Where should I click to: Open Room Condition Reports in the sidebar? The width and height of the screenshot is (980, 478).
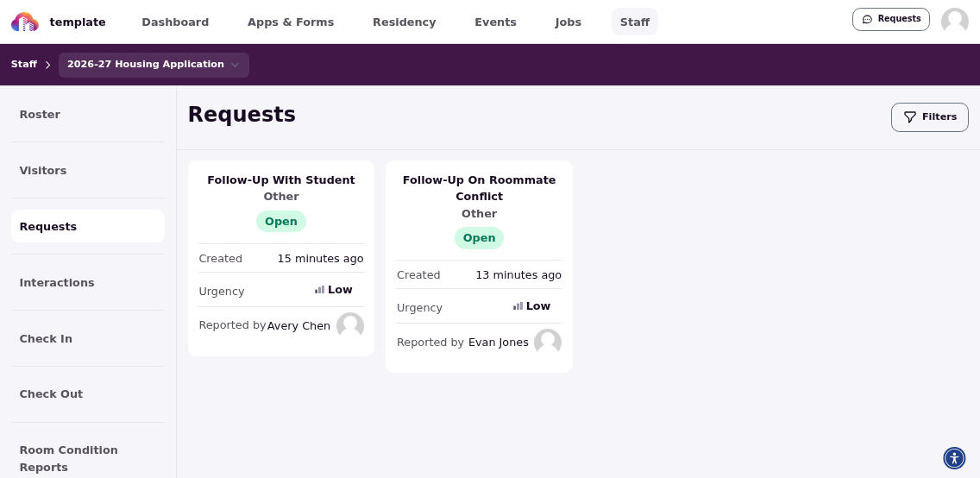click(88, 459)
